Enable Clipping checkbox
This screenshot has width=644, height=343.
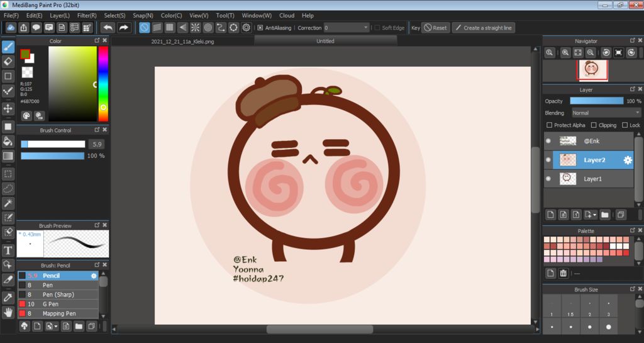click(x=594, y=125)
